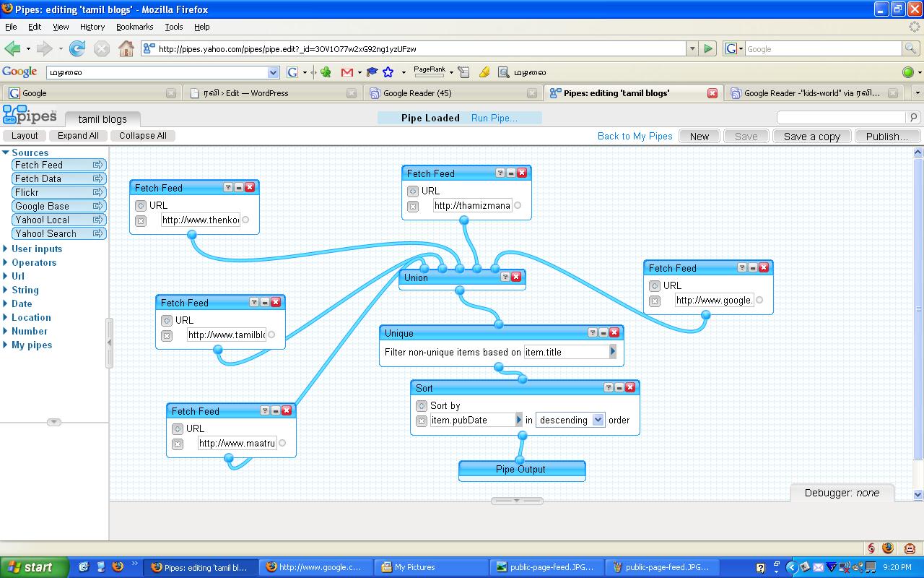Delete the Unique module with its red X
Screen dimensions: 924x578
614,332
